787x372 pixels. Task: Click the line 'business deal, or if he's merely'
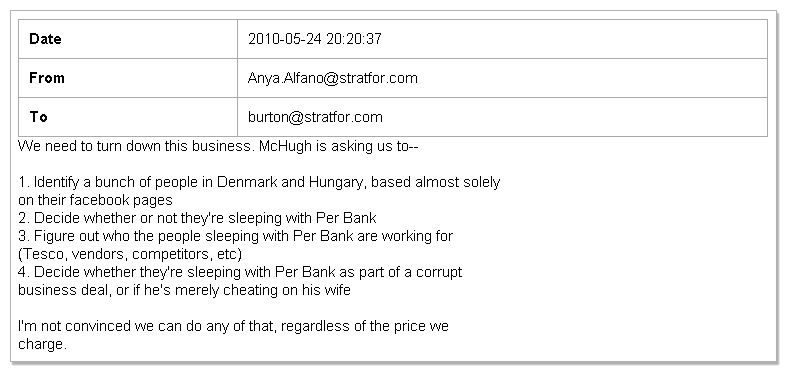tap(184, 290)
